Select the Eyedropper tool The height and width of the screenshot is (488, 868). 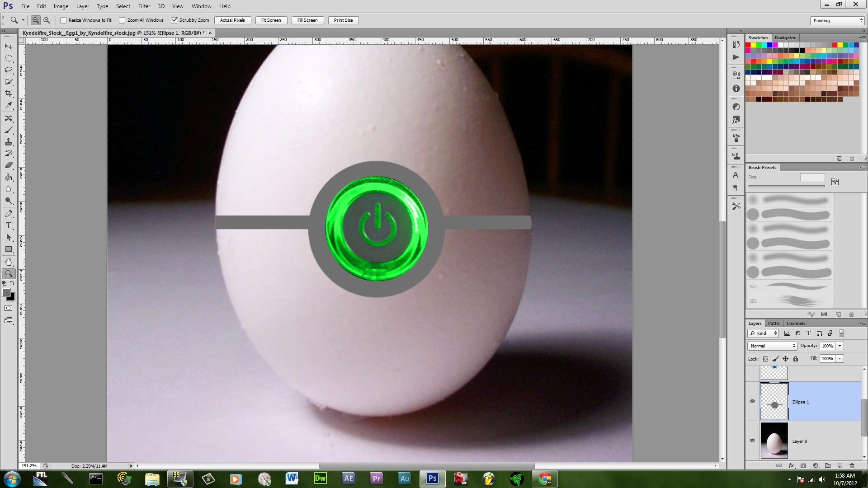(x=9, y=105)
